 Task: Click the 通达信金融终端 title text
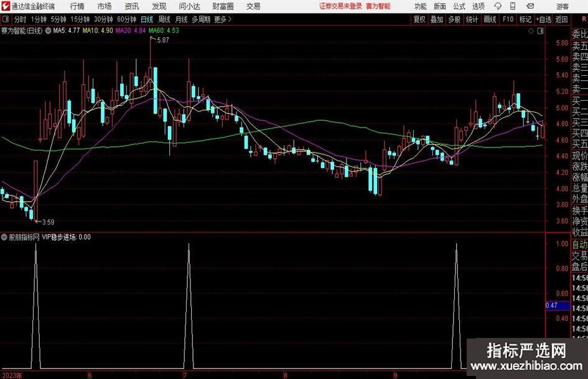[33, 6]
